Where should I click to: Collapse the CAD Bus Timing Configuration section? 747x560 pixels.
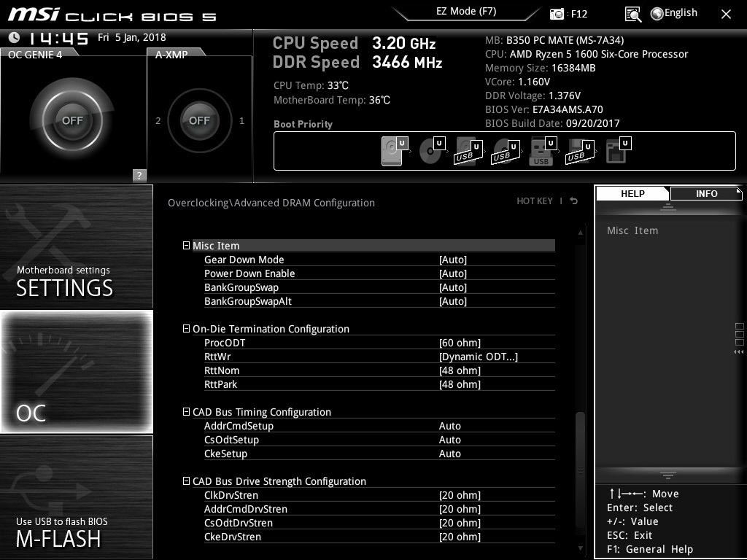[x=186, y=411]
